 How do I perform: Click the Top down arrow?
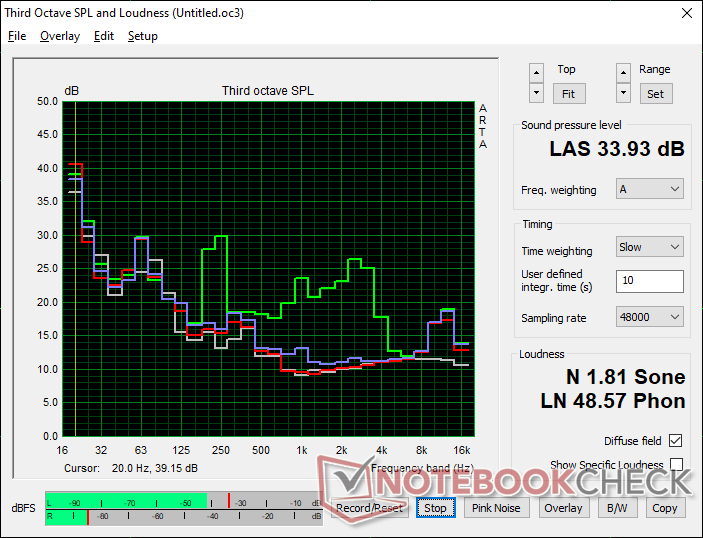tap(536, 93)
